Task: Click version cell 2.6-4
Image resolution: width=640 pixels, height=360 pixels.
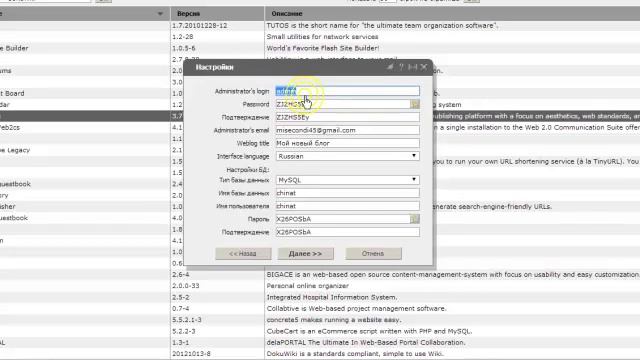Action: [x=180, y=275]
